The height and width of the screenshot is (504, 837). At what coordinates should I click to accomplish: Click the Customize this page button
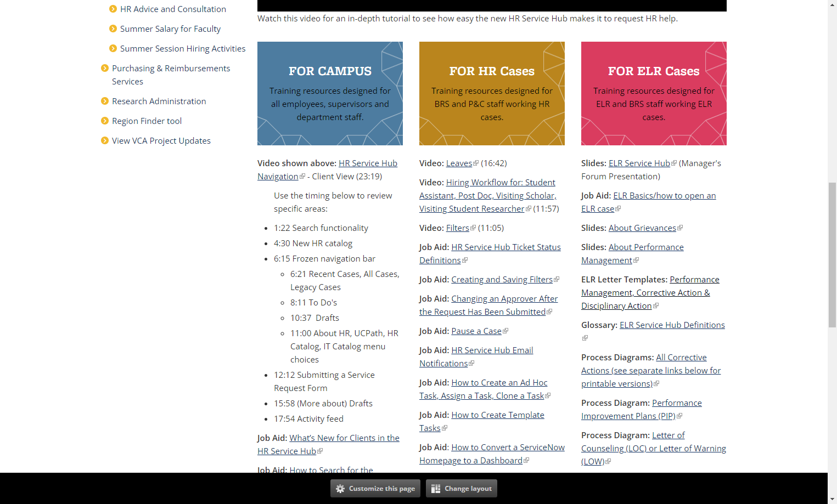[375, 489]
